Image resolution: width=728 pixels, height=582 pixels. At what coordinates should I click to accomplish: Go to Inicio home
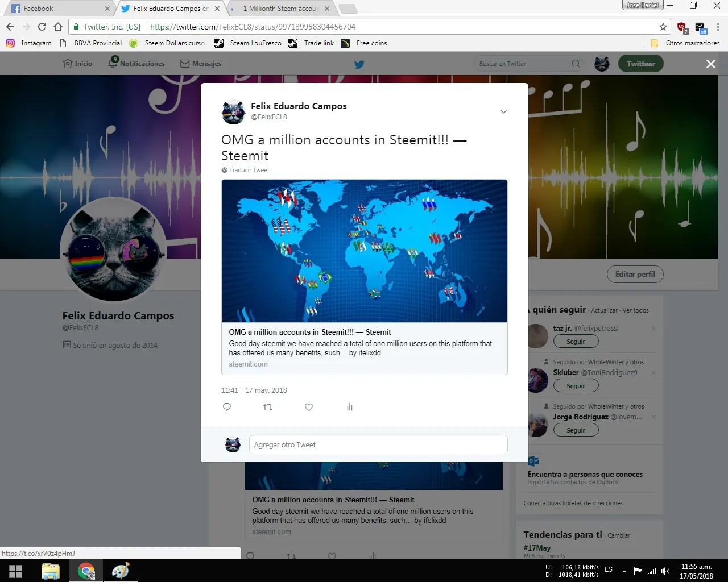click(x=78, y=64)
